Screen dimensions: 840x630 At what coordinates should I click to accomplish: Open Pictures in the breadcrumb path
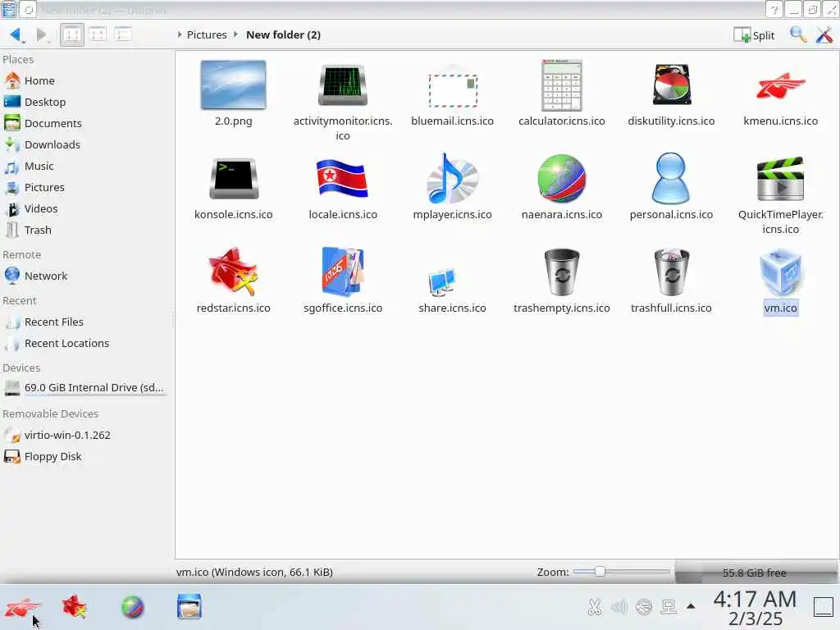click(x=207, y=34)
